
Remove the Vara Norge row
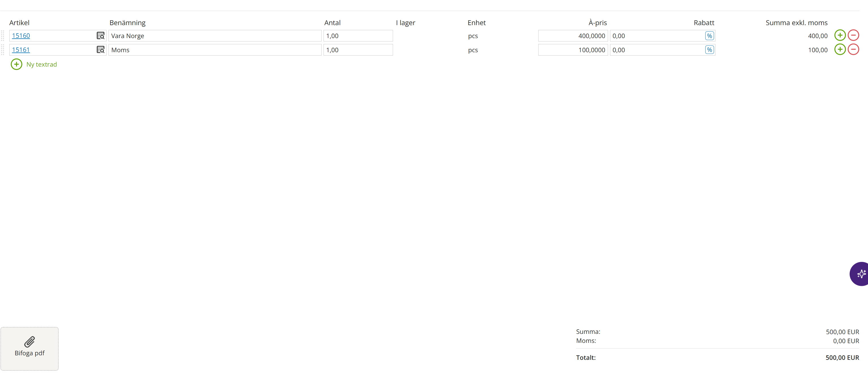[x=853, y=35]
